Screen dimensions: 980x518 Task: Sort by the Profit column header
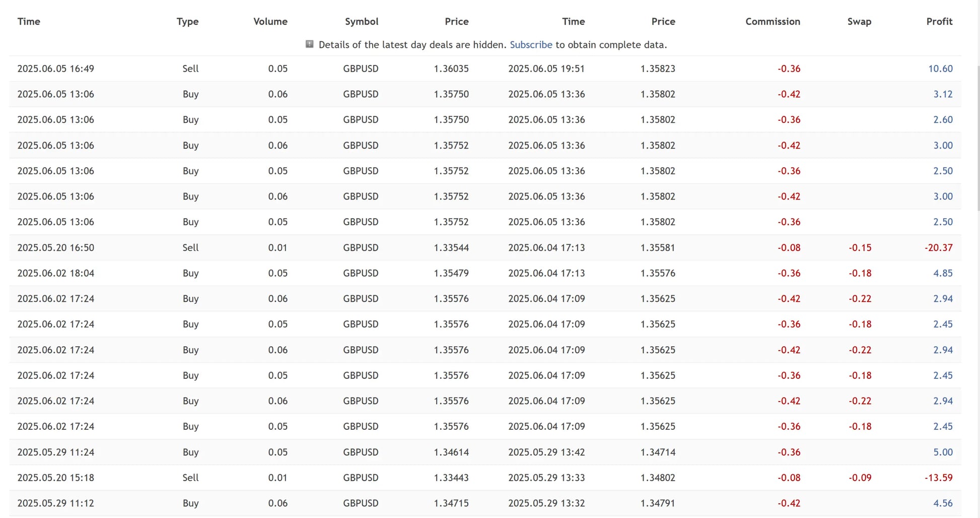[939, 22]
